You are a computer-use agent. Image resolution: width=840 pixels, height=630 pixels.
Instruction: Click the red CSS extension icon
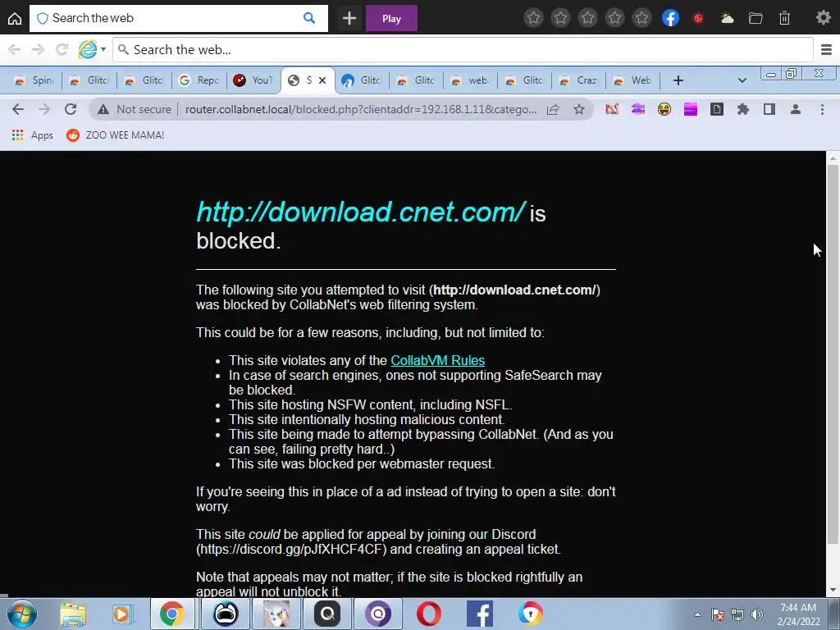[612, 109]
